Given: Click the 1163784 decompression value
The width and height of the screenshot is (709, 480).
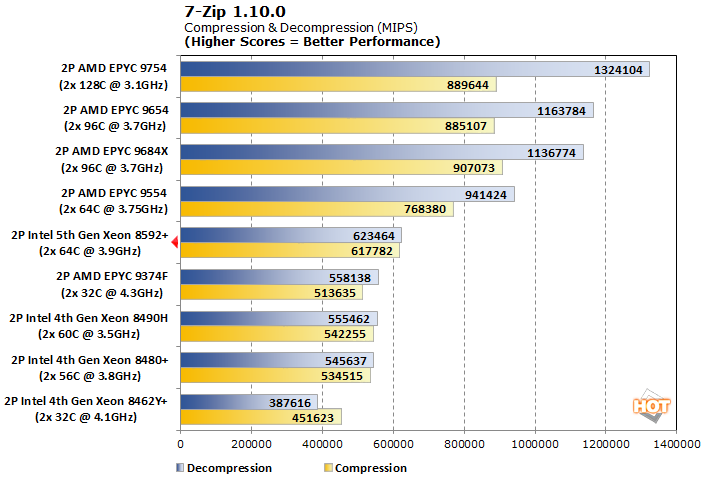Looking at the screenshot, I should pos(561,111).
